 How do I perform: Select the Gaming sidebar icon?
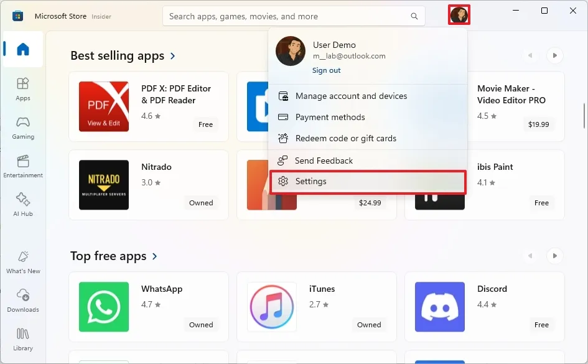(23, 126)
